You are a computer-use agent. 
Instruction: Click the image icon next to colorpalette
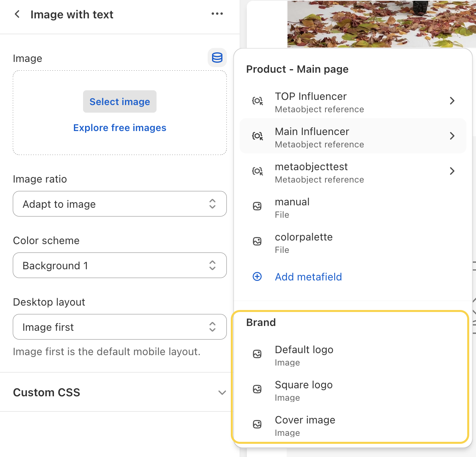(258, 242)
